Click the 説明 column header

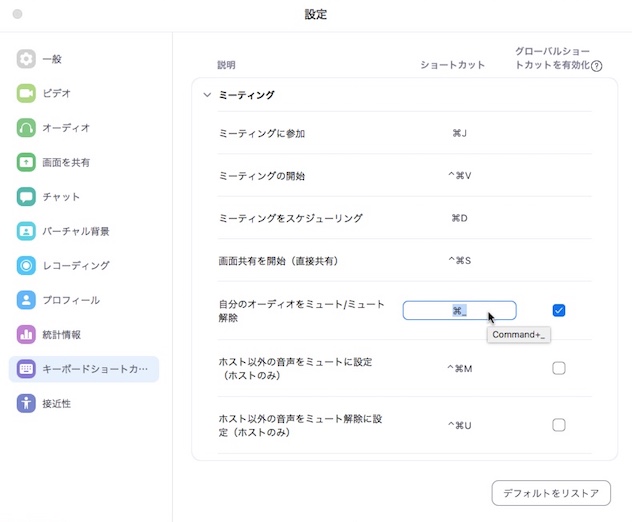[227, 65]
